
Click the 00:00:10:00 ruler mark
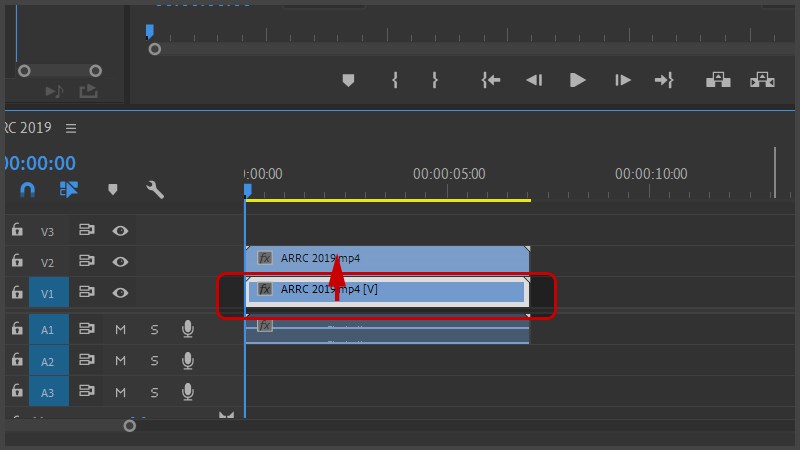[651, 174]
